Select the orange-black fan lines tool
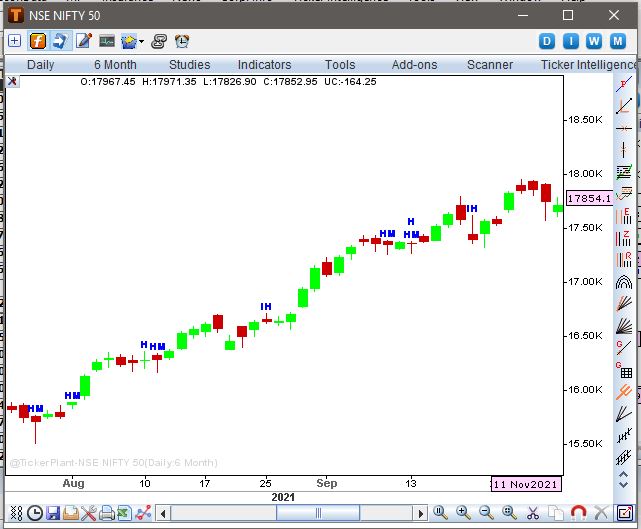This screenshot has width=641, height=529. (x=624, y=304)
